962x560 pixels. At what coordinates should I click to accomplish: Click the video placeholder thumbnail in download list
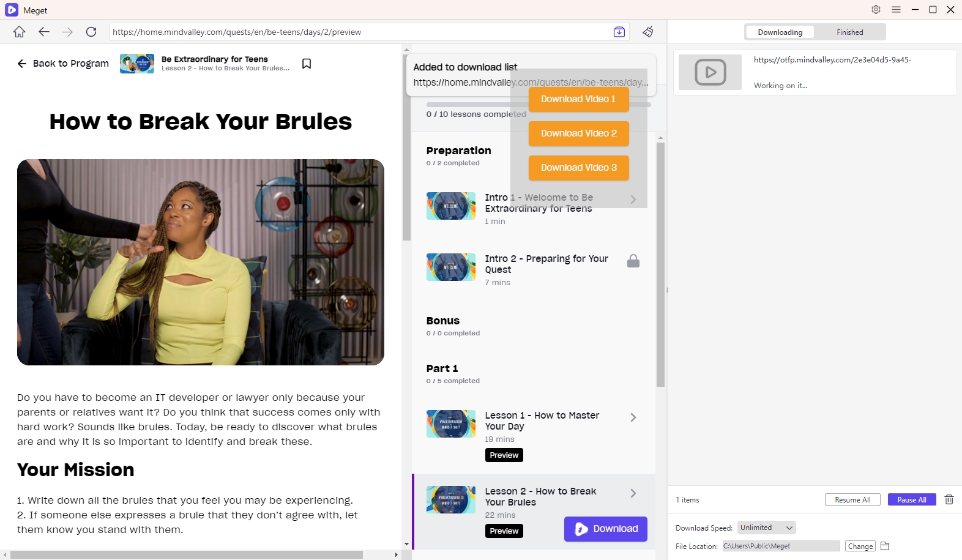pyautogui.click(x=710, y=72)
